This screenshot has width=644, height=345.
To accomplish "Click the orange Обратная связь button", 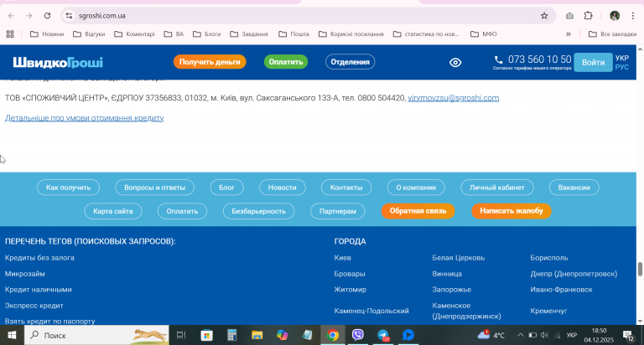I will [418, 211].
